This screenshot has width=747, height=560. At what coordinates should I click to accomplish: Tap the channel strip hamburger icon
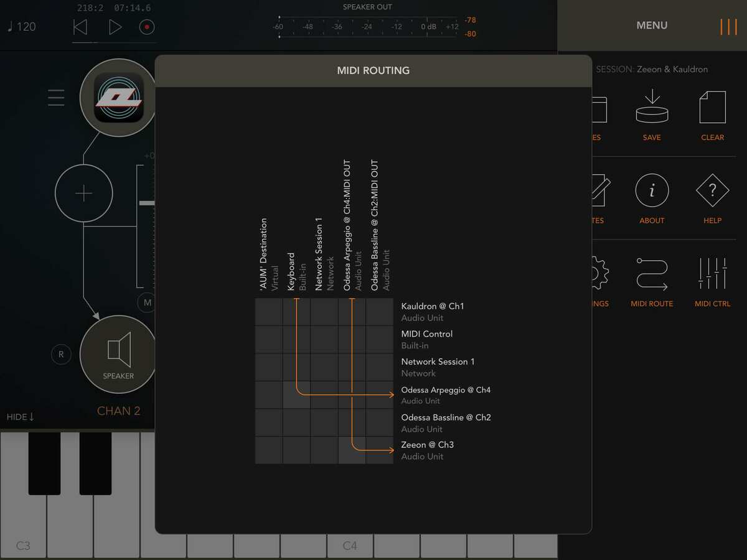56,98
